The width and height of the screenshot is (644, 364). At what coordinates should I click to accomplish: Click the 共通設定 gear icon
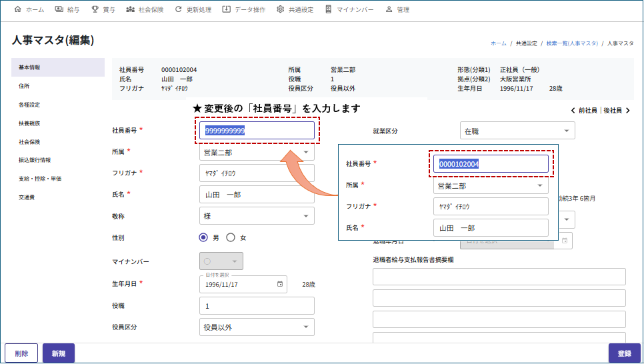click(281, 9)
